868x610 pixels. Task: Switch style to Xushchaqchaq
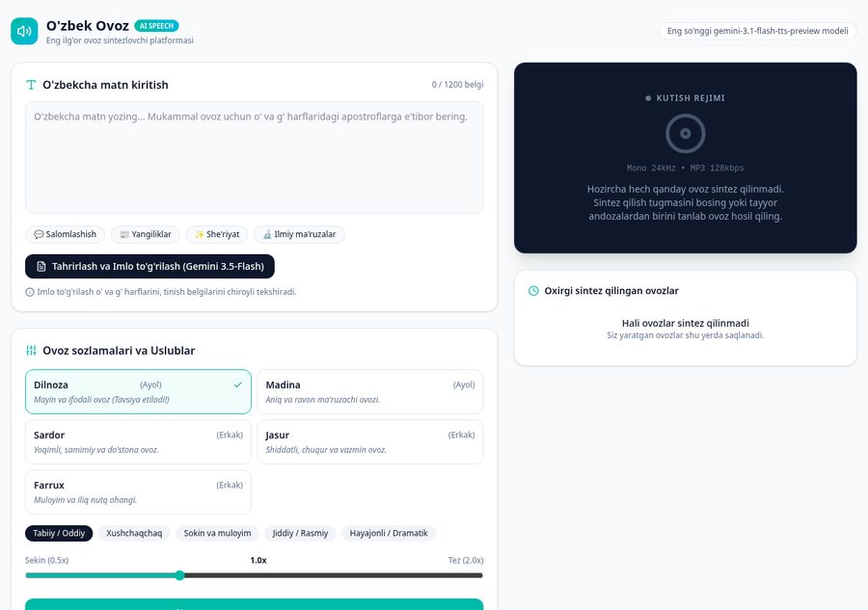pyautogui.click(x=134, y=533)
